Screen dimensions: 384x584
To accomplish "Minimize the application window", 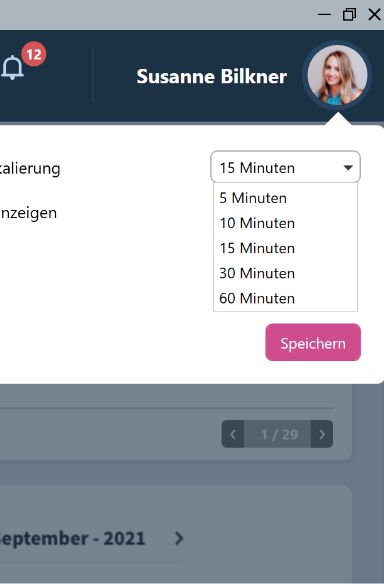I will (324, 15).
